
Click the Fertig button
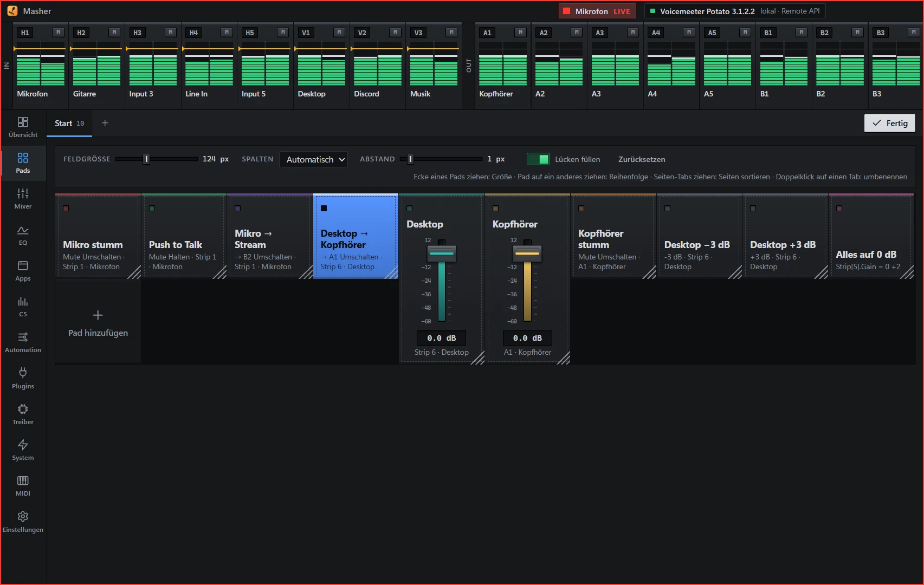889,123
